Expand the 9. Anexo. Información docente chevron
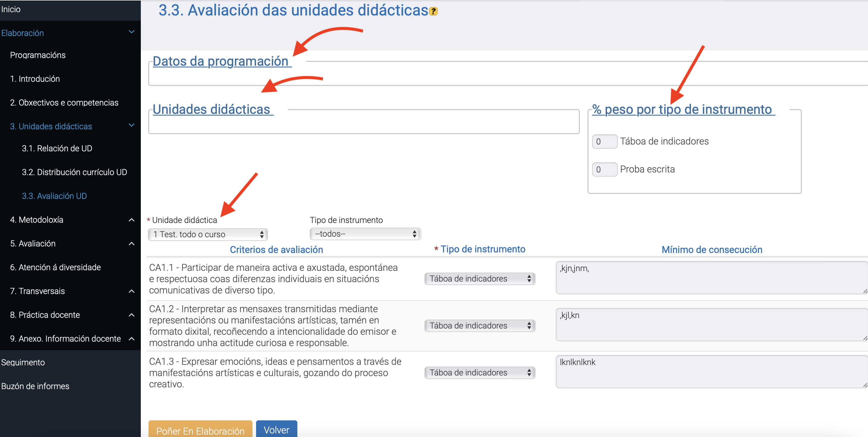Image resolution: width=868 pixels, height=437 pixels. [x=132, y=339]
